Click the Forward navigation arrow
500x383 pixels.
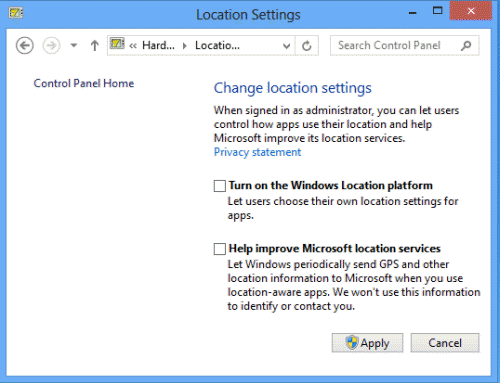point(51,45)
